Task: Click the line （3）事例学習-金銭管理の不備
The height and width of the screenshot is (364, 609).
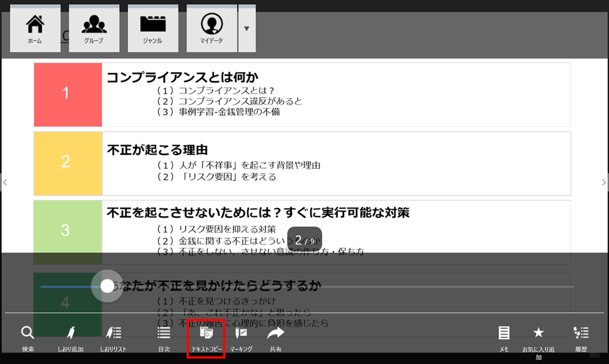Action: tap(217, 112)
